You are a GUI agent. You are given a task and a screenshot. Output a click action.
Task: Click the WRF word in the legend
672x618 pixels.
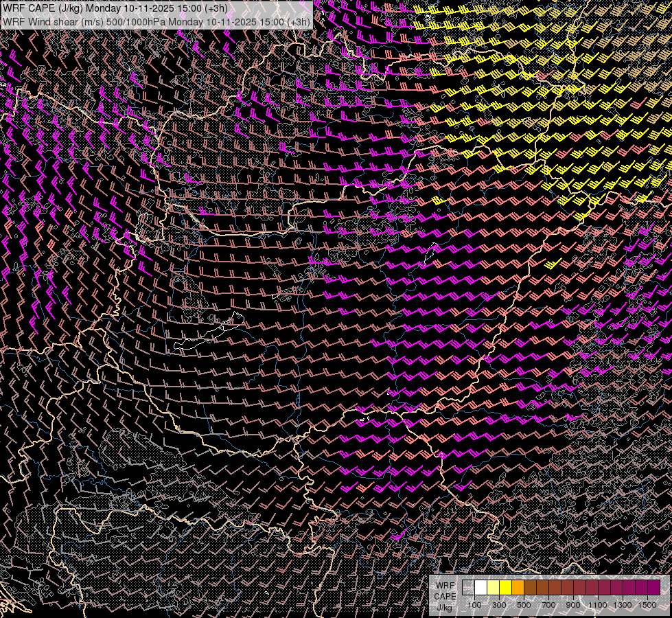tap(445, 586)
